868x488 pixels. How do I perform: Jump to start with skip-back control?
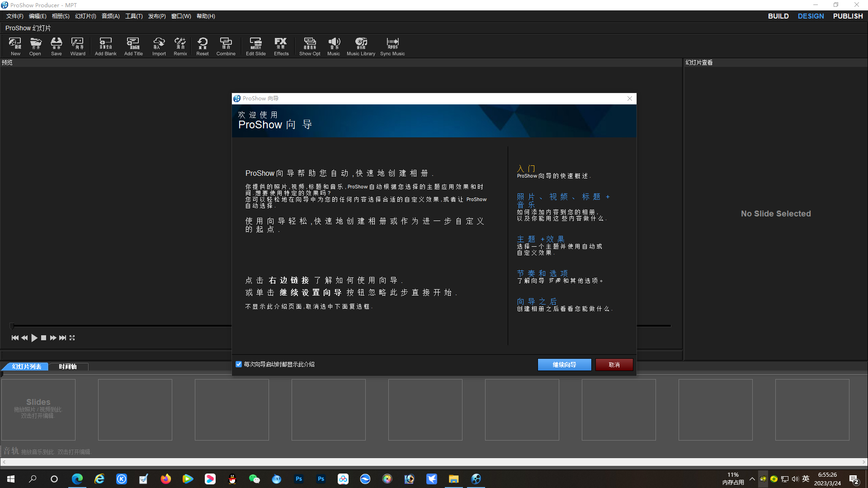tap(15, 338)
